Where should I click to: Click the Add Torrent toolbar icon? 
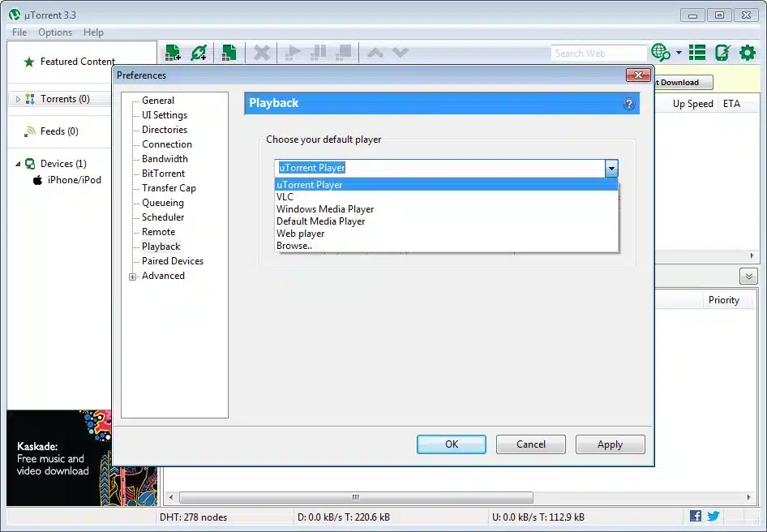[173, 53]
